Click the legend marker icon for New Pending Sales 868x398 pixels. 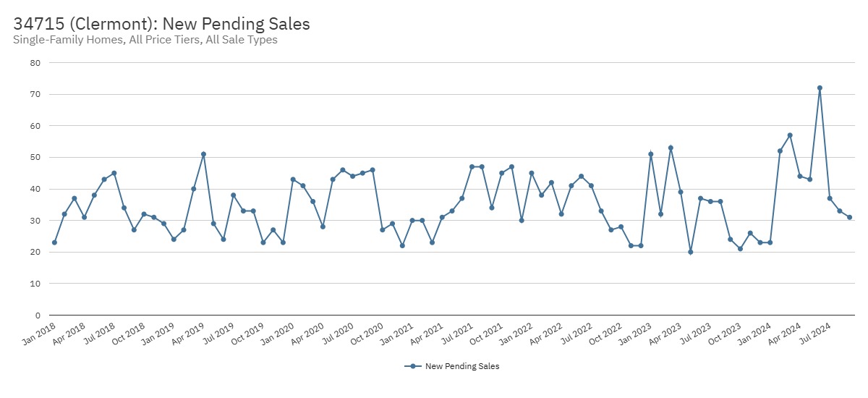(x=413, y=366)
